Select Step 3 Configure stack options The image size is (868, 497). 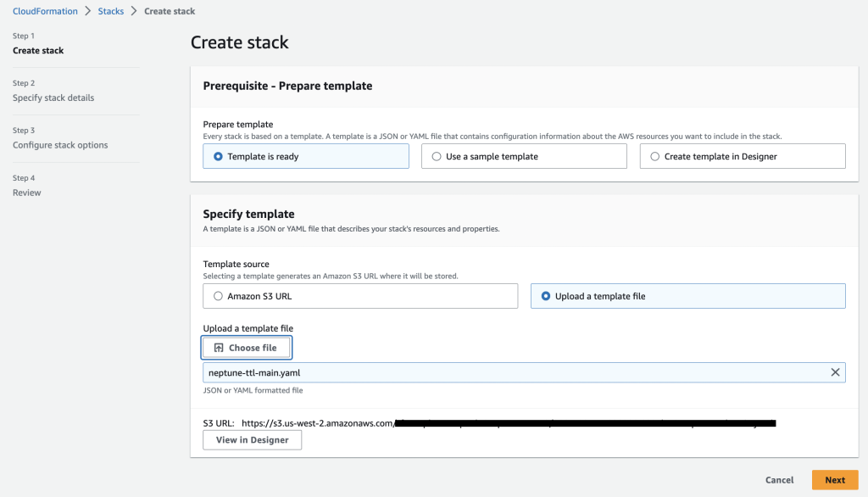point(59,145)
